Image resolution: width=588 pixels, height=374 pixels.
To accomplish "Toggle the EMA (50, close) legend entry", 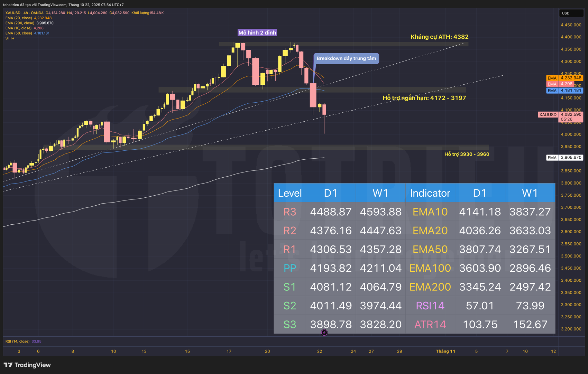I will point(19,33).
